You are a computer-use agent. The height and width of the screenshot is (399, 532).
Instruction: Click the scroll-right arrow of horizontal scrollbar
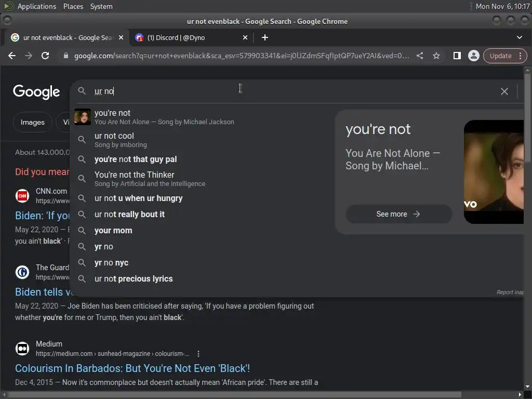[x=520, y=395]
